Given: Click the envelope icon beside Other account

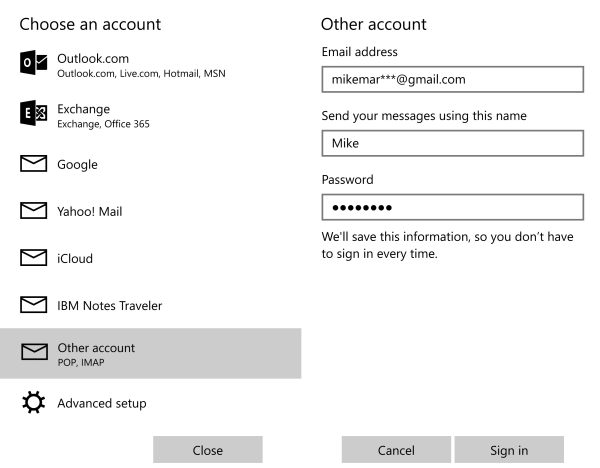Looking at the screenshot, I should [x=34, y=352].
